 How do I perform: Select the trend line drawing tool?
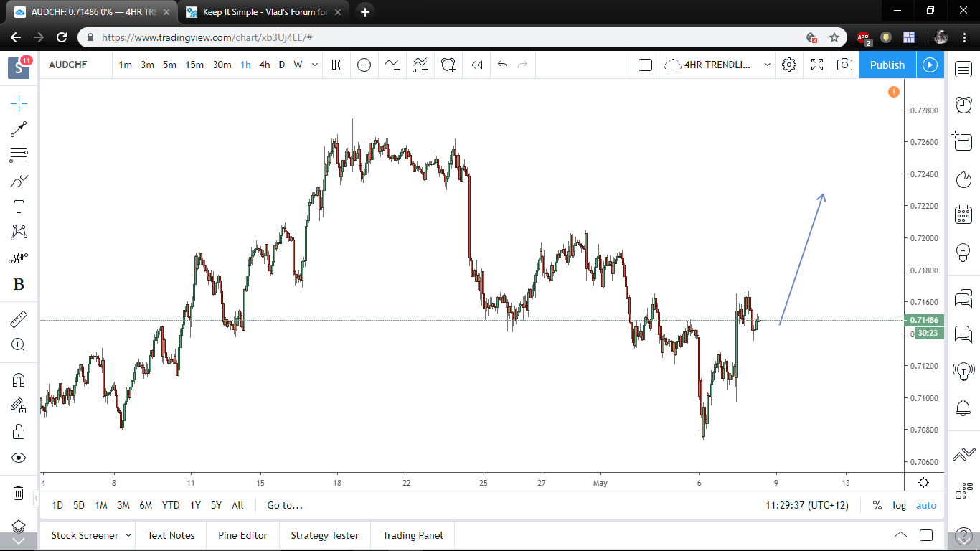(17, 129)
